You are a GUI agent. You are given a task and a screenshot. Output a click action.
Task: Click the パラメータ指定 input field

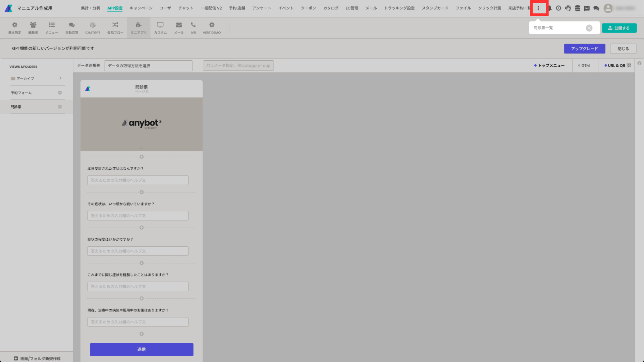click(x=238, y=66)
